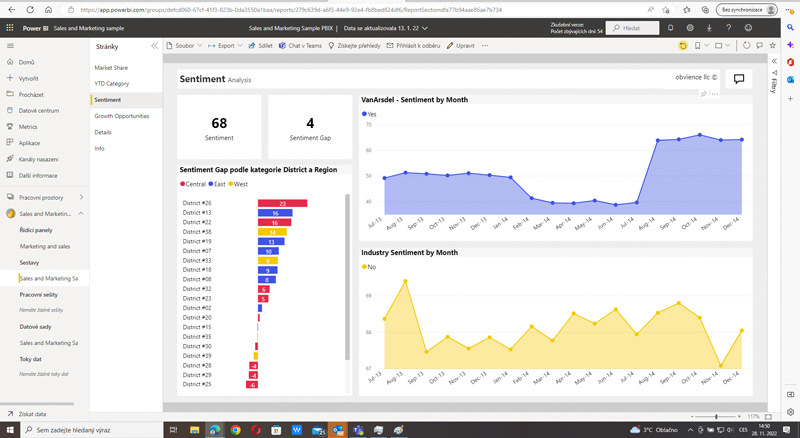Open the settings gear in header
Screen dimensions: 800x438
(x=690, y=28)
